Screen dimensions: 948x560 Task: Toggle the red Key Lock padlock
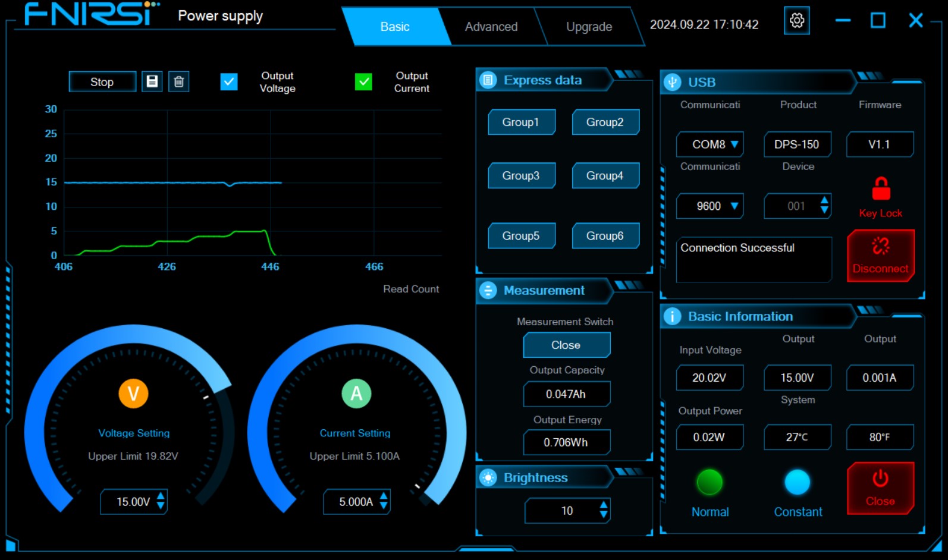[881, 188]
